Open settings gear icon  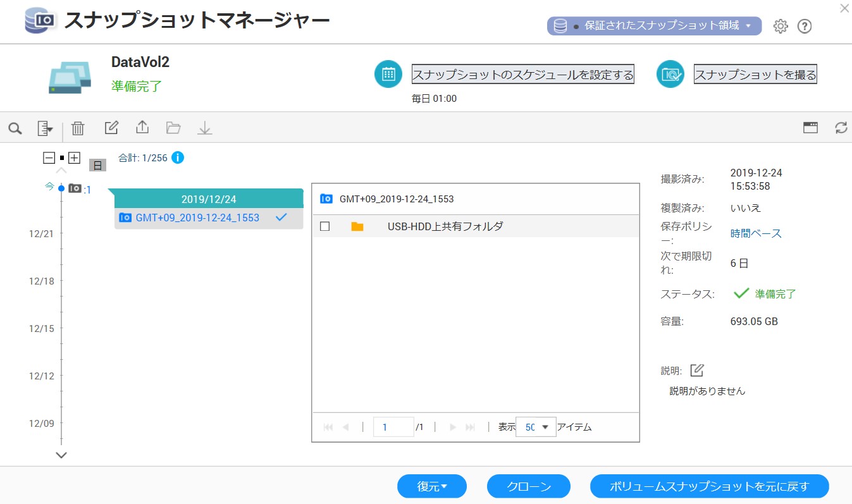click(x=781, y=26)
